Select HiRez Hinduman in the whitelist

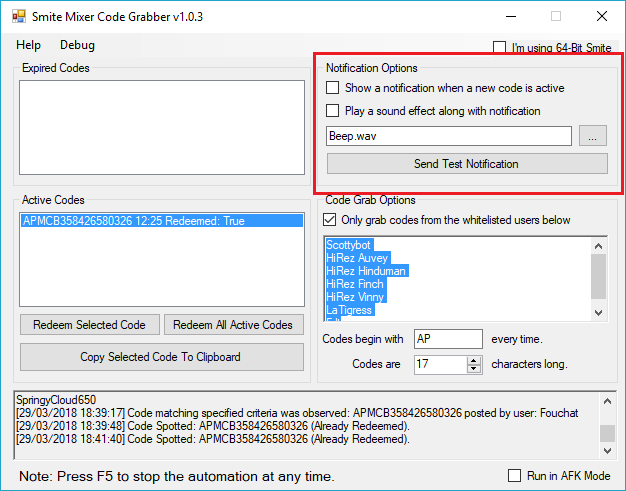pyautogui.click(x=366, y=271)
